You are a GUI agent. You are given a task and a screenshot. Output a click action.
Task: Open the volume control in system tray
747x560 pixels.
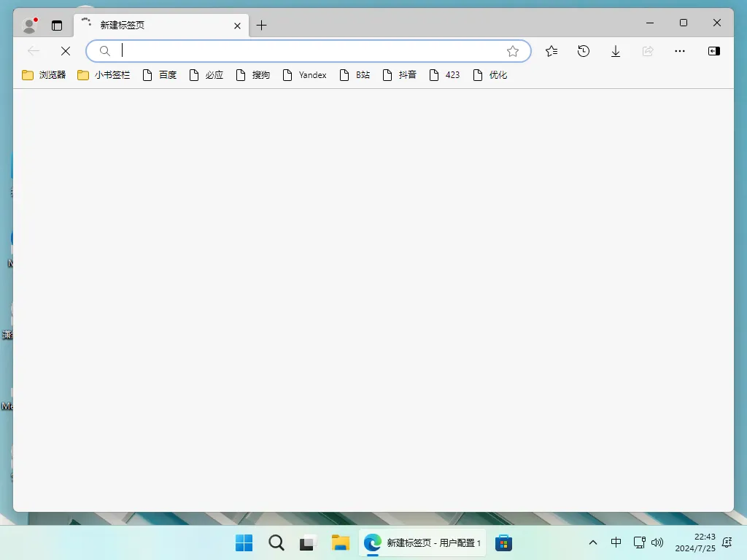(x=657, y=542)
